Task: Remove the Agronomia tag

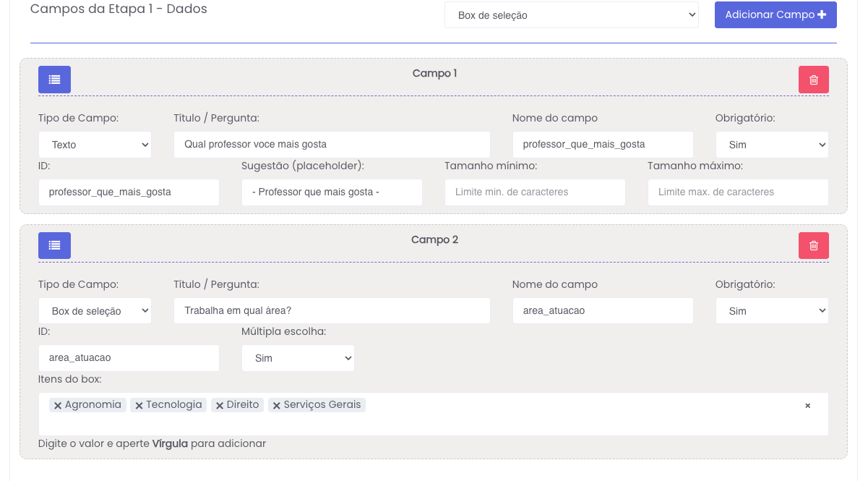Action: click(x=58, y=406)
